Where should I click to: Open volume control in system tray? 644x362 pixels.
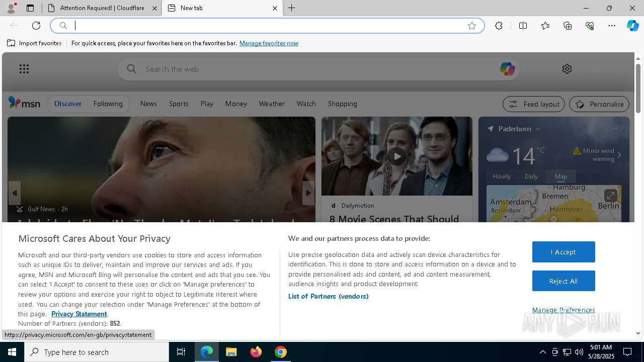click(579, 352)
